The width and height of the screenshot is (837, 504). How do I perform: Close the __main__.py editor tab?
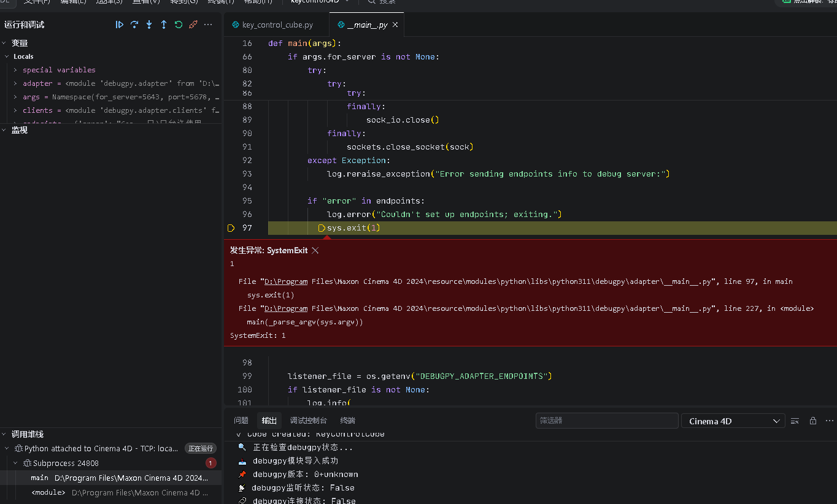tap(395, 25)
